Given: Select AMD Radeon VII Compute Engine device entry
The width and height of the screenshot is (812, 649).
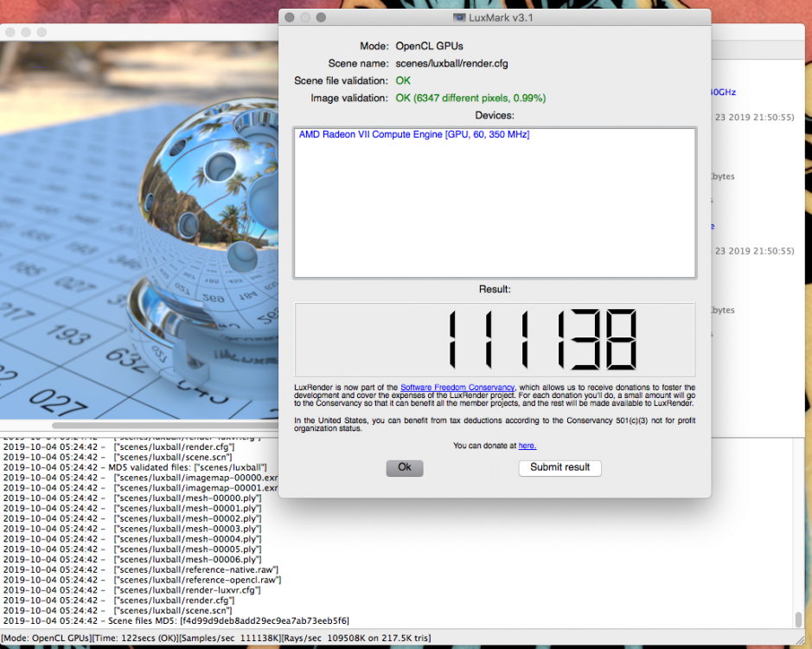Looking at the screenshot, I should click(x=413, y=134).
